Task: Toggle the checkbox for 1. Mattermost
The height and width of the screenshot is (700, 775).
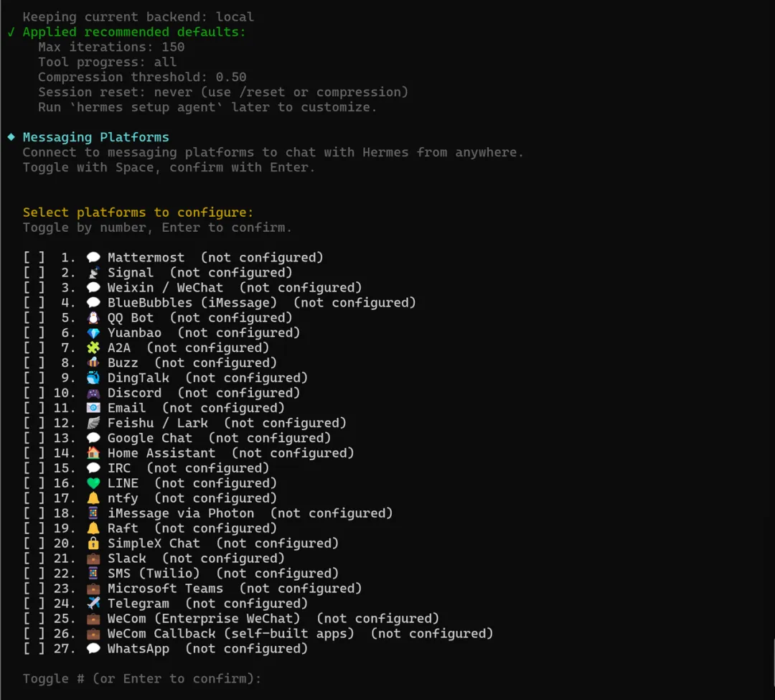Action: click(x=34, y=257)
